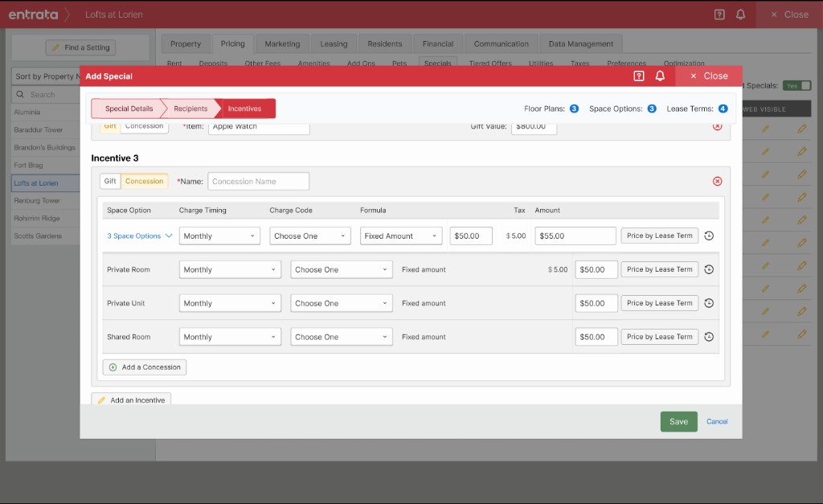Select Concession type for Incentive 3
The width and height of the screenshot is (823, 504).
point(145,181)
